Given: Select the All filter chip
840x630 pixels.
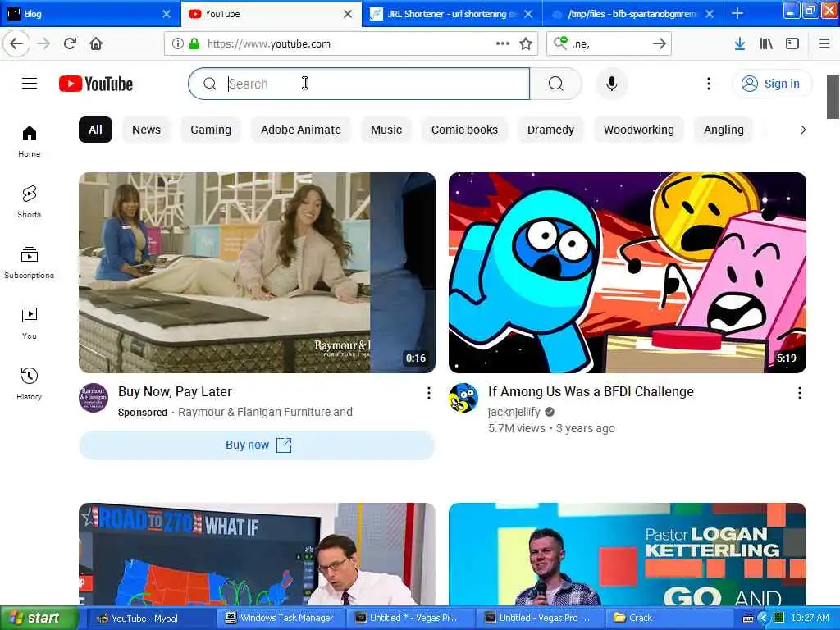Looking at the screenshot, I should coord(95,130).
